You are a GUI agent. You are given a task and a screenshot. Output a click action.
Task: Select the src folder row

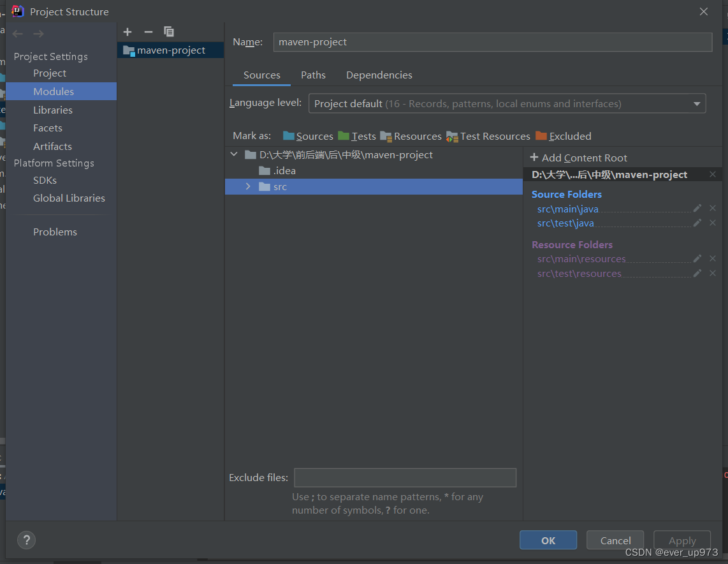point(374,186)
